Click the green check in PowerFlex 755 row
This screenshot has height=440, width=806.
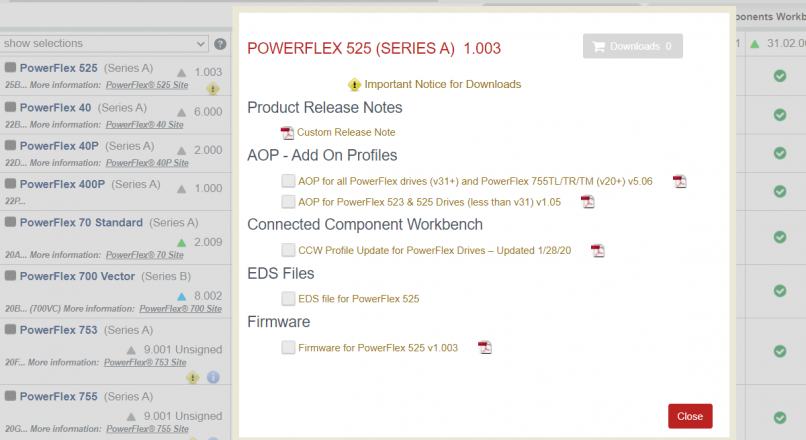pos(780,418)
